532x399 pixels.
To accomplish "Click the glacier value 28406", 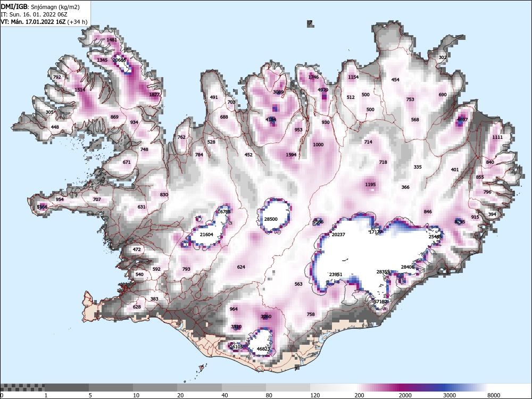I will click(408, 267).
